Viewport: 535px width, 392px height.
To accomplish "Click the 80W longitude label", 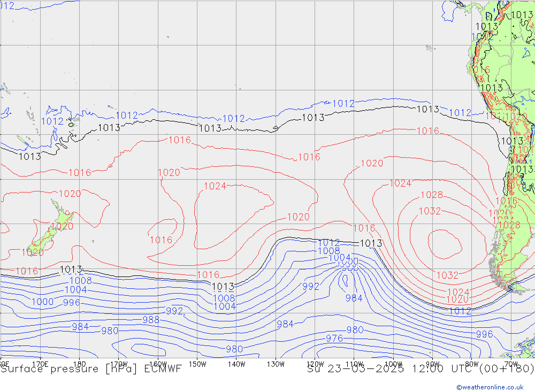I will point(472,364).
